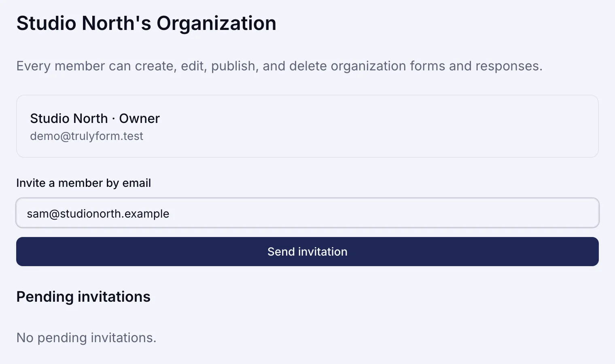Screen dimensions: 615x364
Task: Click the 'No pending invitations.' text
Action: (86, 337)
